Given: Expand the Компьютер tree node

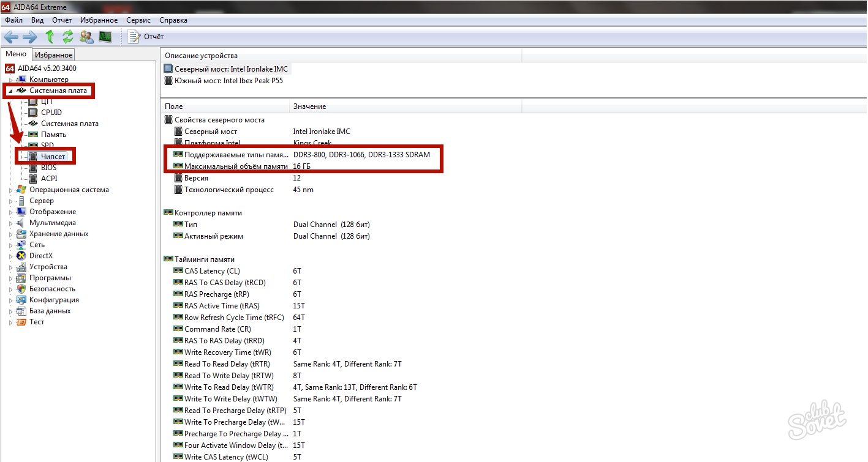Looking at the screenshot, I should pyautogui.click(x=11, y=80).
